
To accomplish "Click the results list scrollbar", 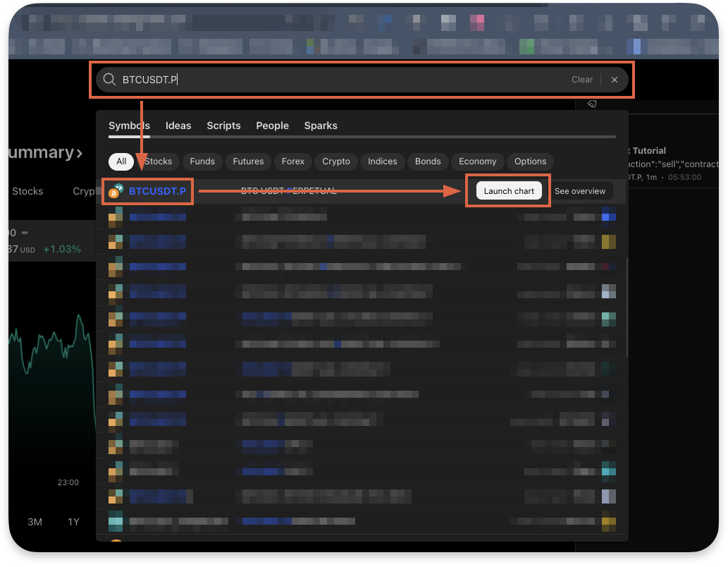I will tap(627, 307).
